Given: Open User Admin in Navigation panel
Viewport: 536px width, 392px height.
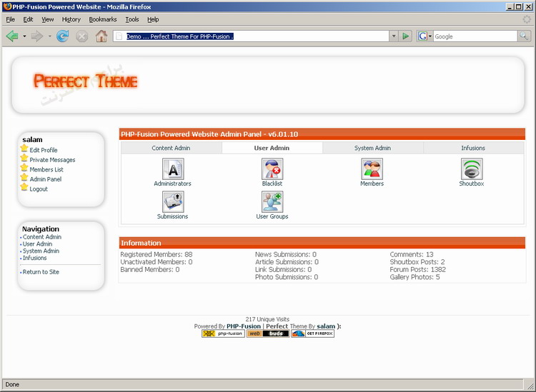Looking at the screenshot, I should pos(37,243).
